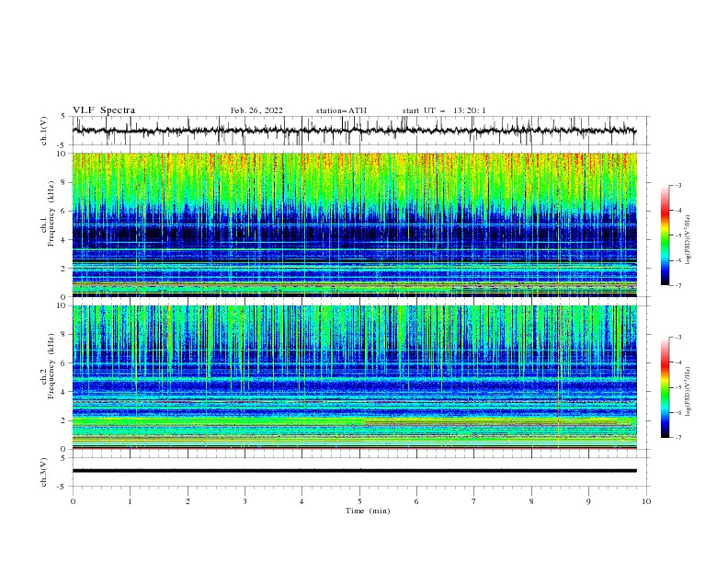Click the "4" kHz tick on ch.2 axis
Screen dimensions: 728x563
click(63, 392)
